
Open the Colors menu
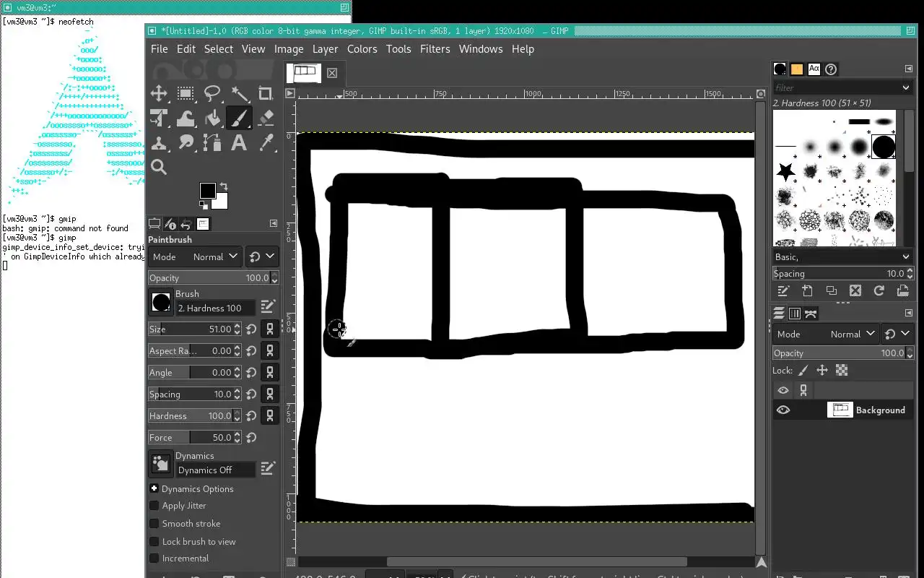pos(362,49)
